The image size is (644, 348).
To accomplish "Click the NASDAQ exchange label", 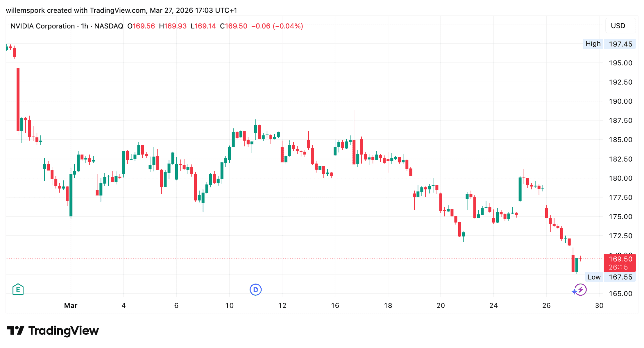I will pyautogui.click(x=108, y=26).
